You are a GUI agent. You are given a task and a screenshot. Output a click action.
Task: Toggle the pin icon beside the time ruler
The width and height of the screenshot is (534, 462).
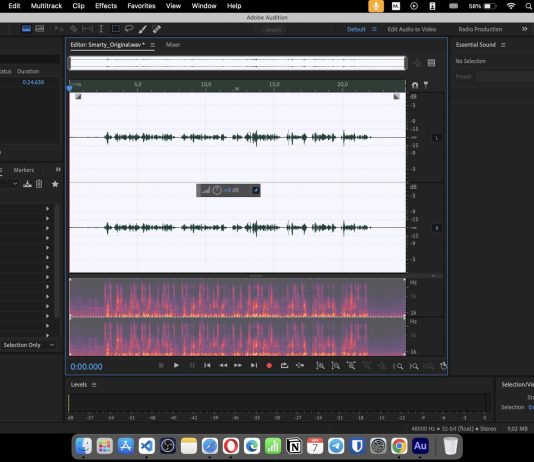[x=426, y=85]
